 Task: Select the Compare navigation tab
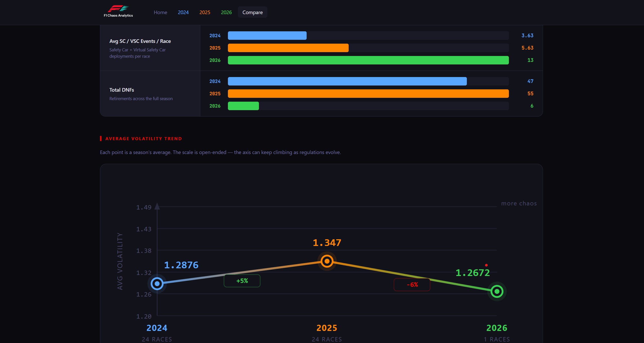252,12
